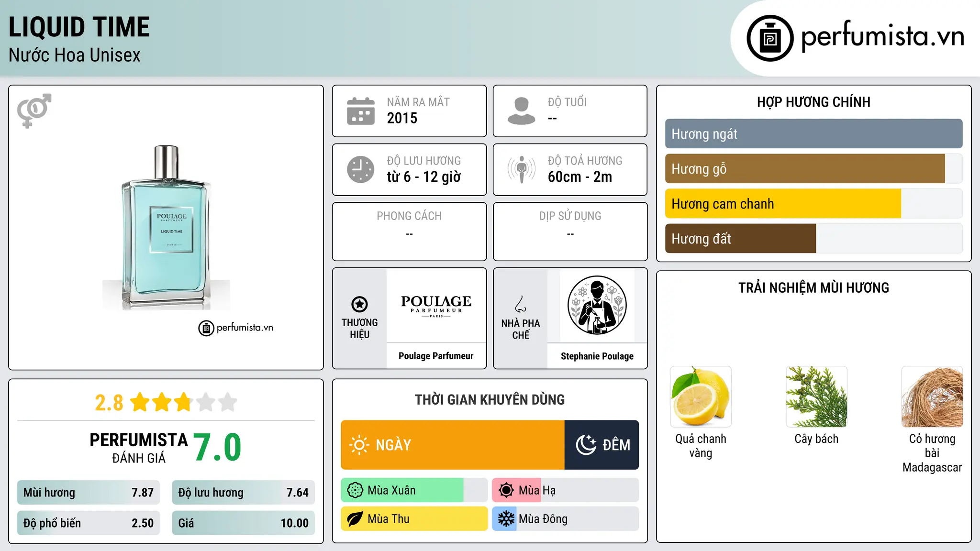Screen dimensions: 980x551
Task: Click the Mùa Xuân season bar
Action: click(414, 490)
